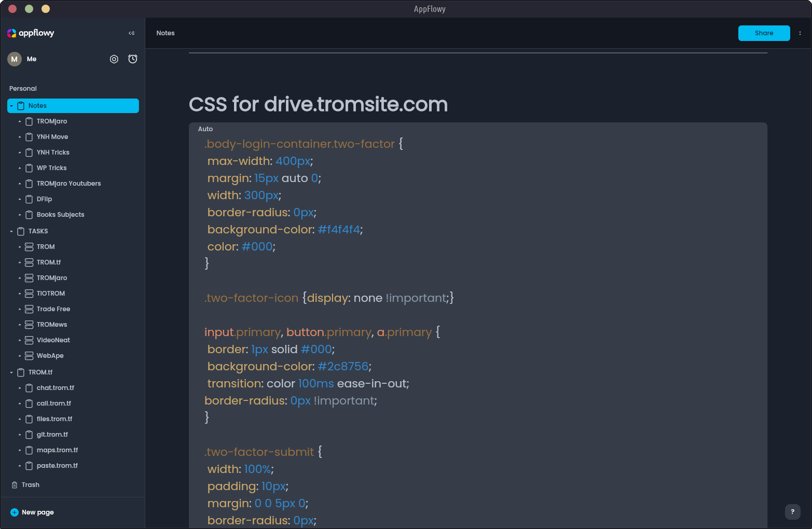Viewport: 812px width, 529px height.
Task: Click the width: 100% code line
Action: pos(240,469)
